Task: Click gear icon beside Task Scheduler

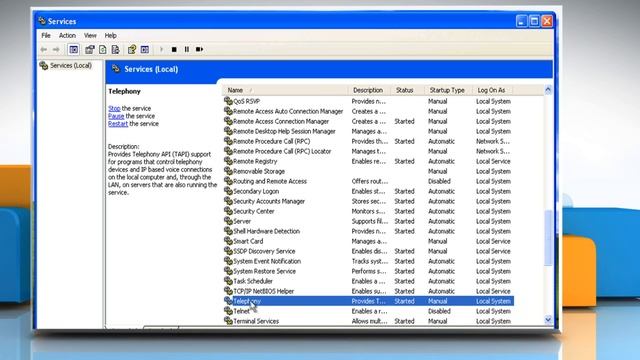Action: (228, 281)
